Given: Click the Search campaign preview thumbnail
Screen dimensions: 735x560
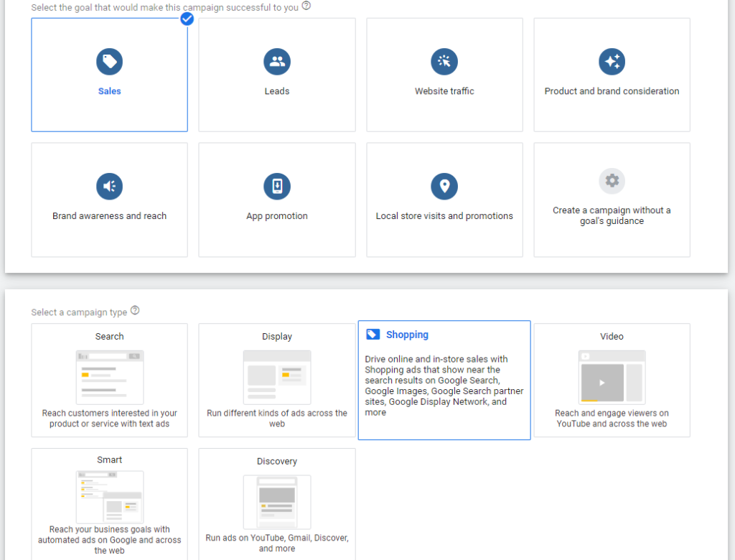Looking at the screenshot, I should tap(109, 377).
